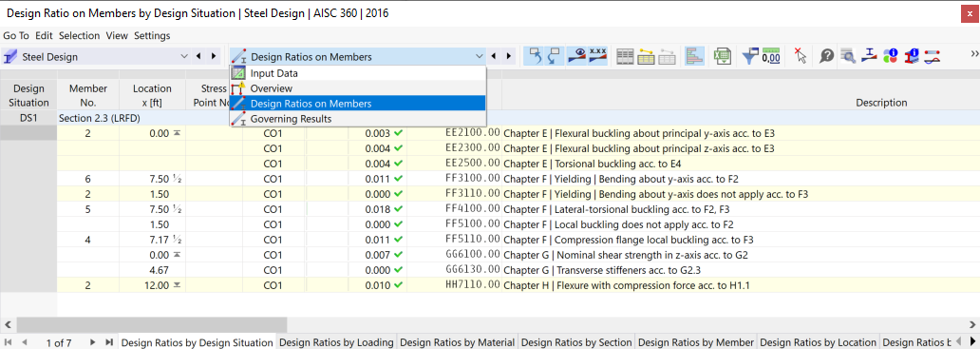Viewport: 980px width, 349px height.
Task: Select Nominal shear strength in z-axis row
Action: coord(518,255)
